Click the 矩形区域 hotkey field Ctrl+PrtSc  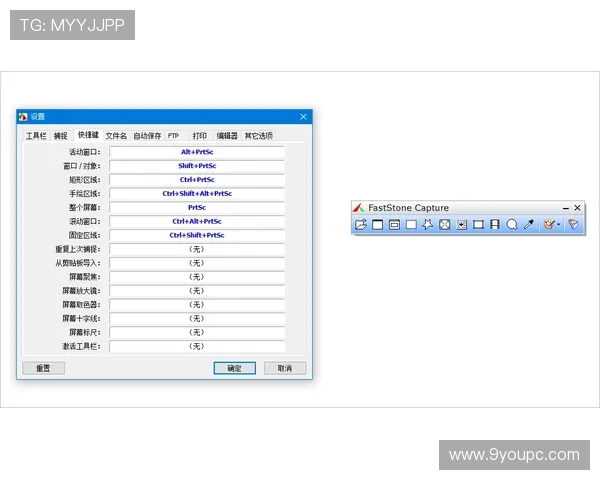197,180
